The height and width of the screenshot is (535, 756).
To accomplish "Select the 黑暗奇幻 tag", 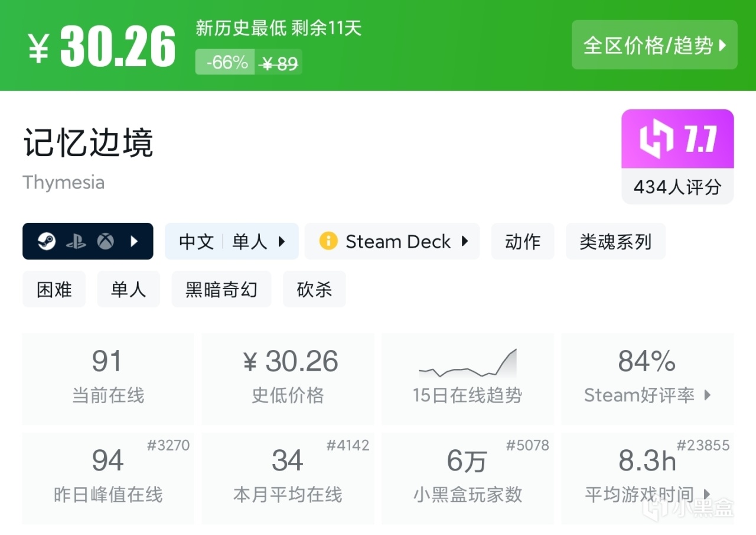I will (221, 290).
